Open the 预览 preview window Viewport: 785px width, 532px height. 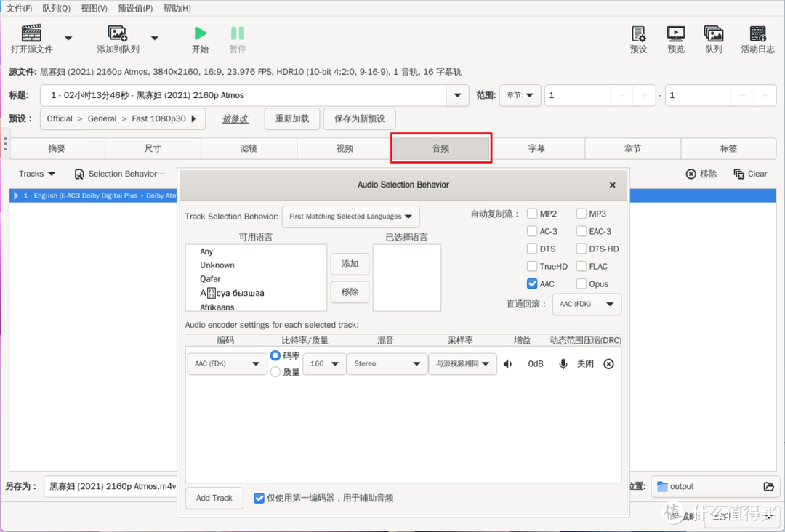tap(675, 39)
